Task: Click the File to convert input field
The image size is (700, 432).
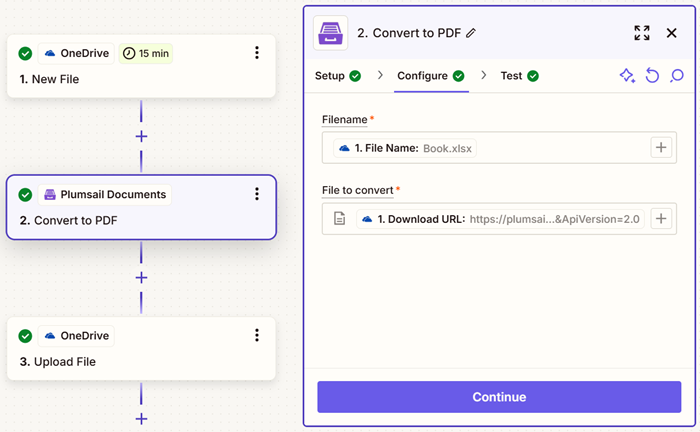Action: pyautogui.click(x=499, y=219)
